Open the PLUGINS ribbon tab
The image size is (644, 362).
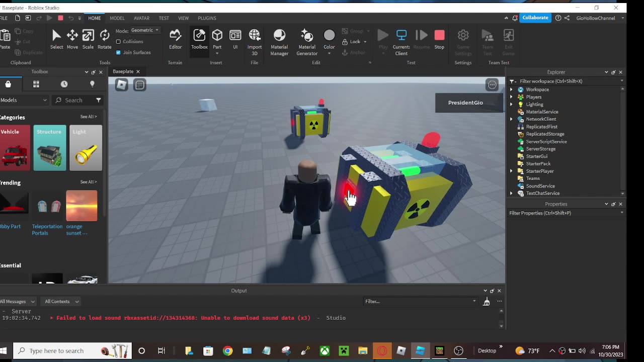(207, 18)
